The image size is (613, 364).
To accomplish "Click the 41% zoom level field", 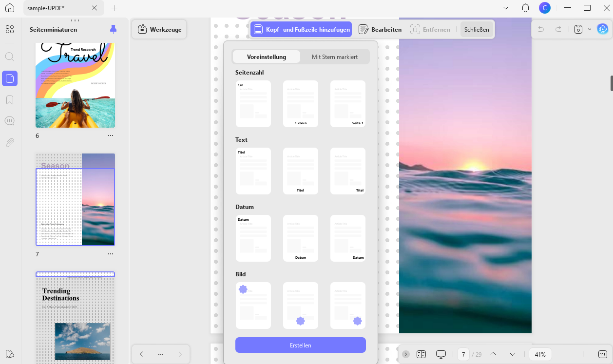I will [540, 354].
